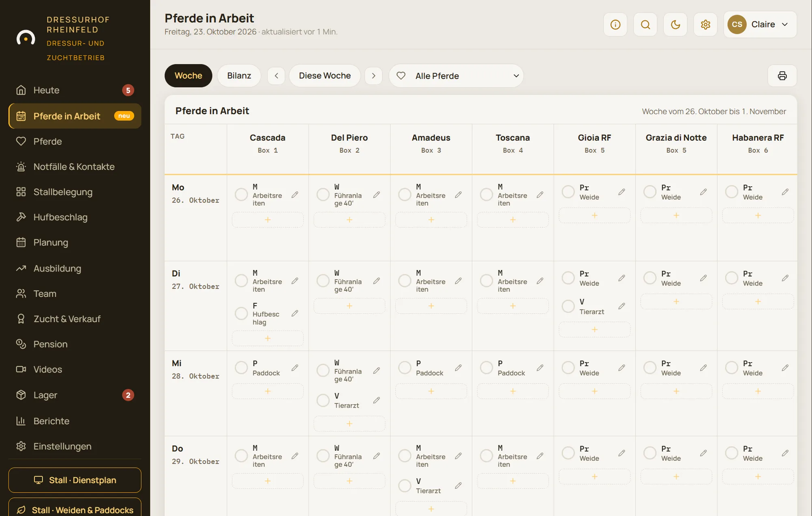This screenshot has height=516, width=812.
Task: Open Lager in the sidebar
Action: 75,395
